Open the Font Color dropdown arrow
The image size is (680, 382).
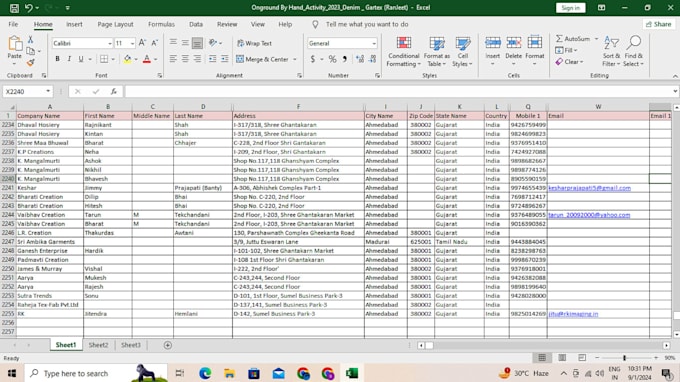click(x=156, y=59)
